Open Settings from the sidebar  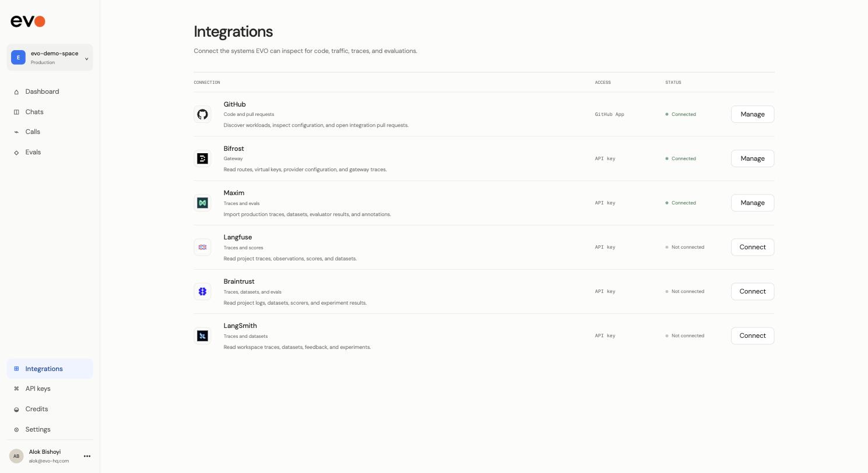tap(50, 429)
